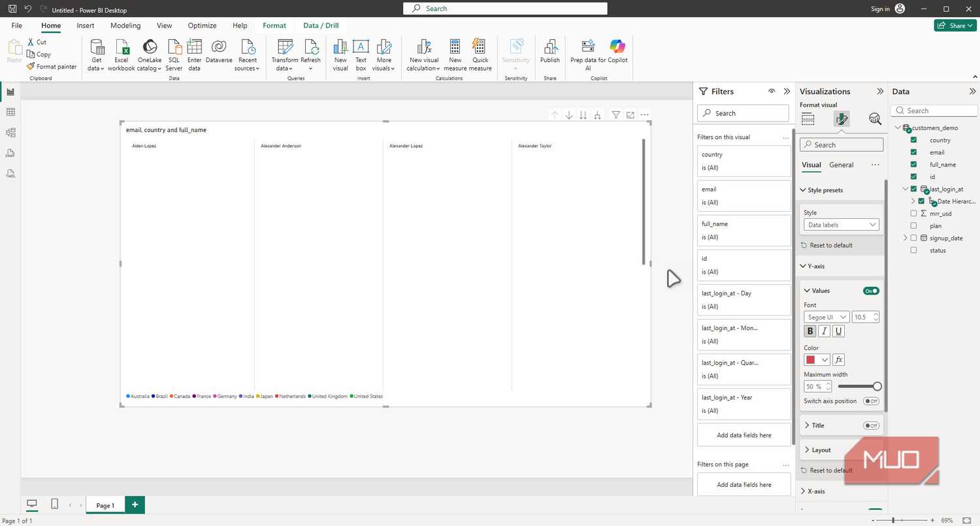Click the Save icon in title bar
Viewport: 980px width, 526px height.
(x=12, y=9)
